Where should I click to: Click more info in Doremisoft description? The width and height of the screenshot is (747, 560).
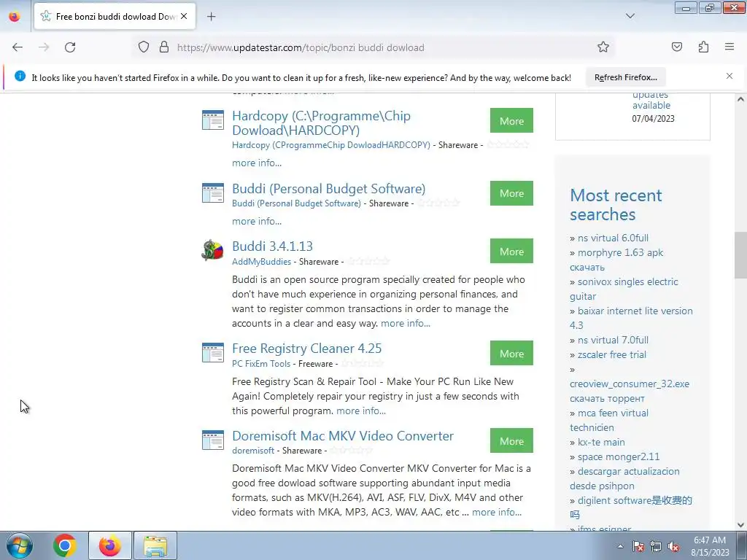497,513
